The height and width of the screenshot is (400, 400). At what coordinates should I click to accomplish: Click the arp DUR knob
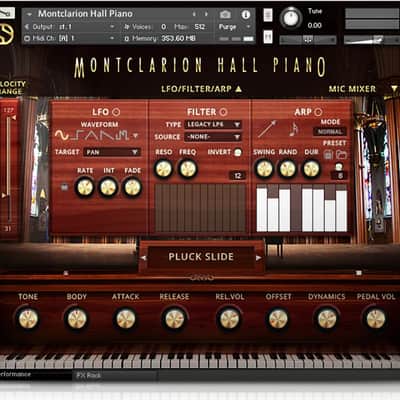coord(311,169)
